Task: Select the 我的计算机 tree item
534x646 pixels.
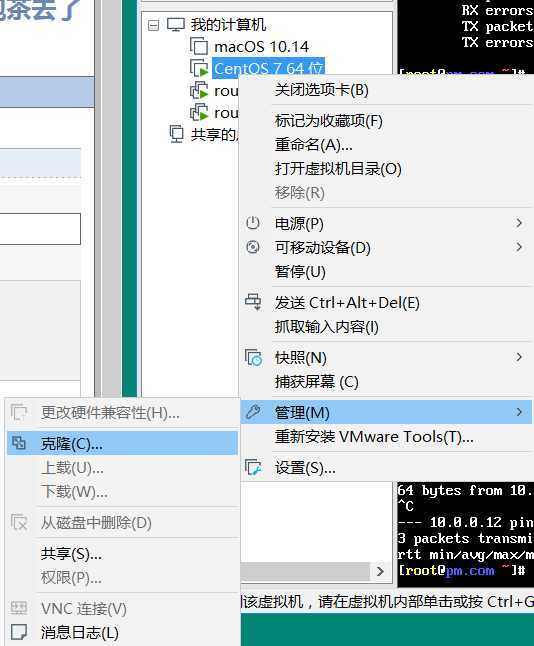Action: click(228, 25)
